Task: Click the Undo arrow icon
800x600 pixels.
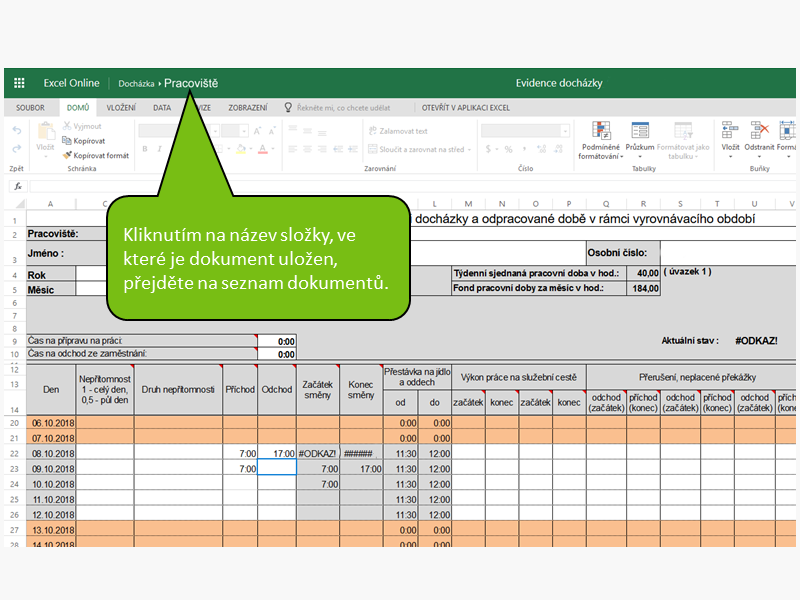Action: tap(17, 130)
